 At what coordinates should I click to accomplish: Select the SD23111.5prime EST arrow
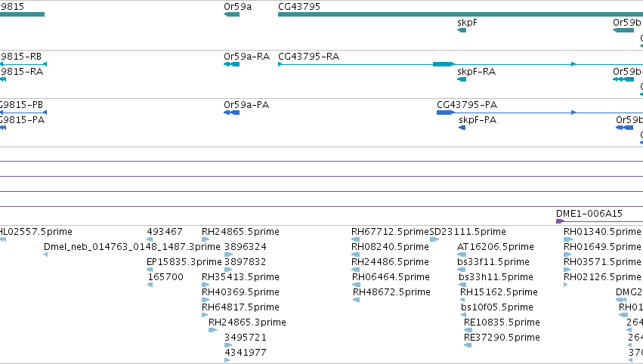coord(434,239)
